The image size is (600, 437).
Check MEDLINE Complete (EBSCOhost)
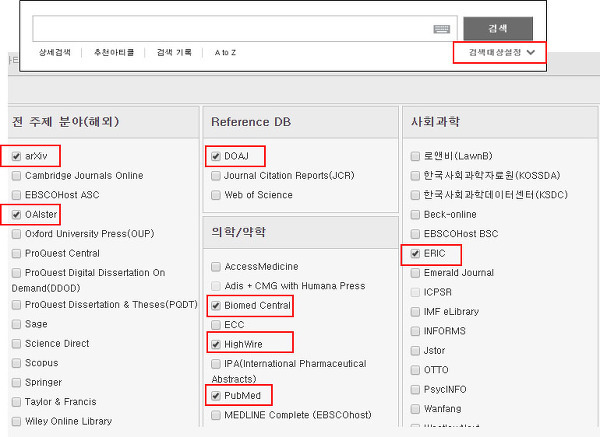216,415
